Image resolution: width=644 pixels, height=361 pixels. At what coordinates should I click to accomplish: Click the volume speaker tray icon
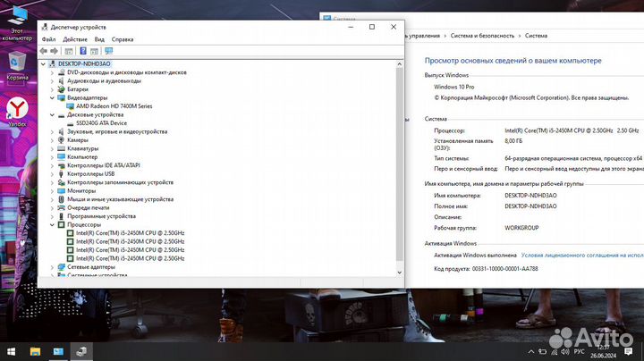(565, 351)
